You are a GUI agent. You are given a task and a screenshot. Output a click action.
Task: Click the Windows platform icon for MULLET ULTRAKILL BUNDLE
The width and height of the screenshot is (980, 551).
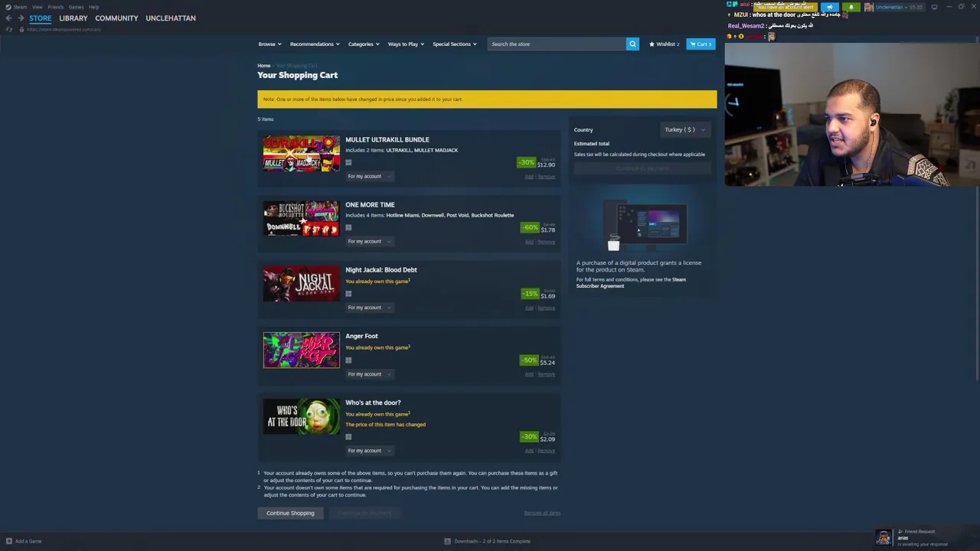click(x=348, y=162)
